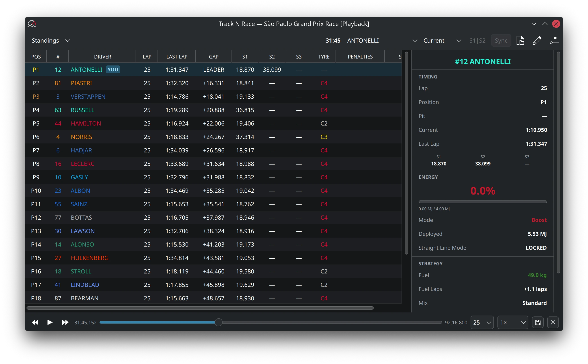Sort by the GAP column header

click(214, 56)
